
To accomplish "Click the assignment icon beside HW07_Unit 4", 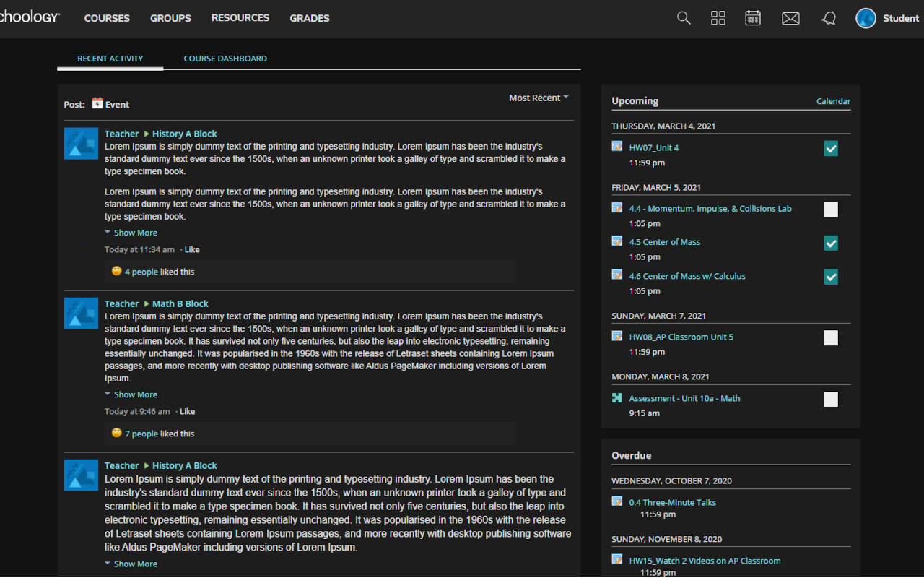I will pos(616,146).
